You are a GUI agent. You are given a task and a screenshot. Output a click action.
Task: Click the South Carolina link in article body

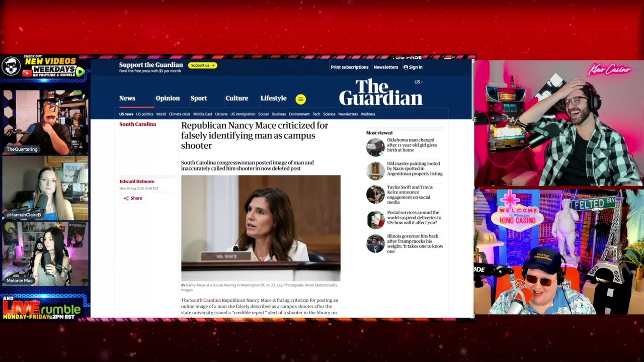coord(205,300)
